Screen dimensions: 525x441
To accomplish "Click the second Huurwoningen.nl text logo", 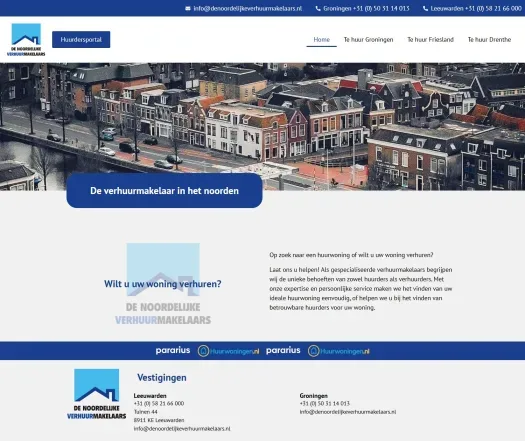I will [345, 351].
